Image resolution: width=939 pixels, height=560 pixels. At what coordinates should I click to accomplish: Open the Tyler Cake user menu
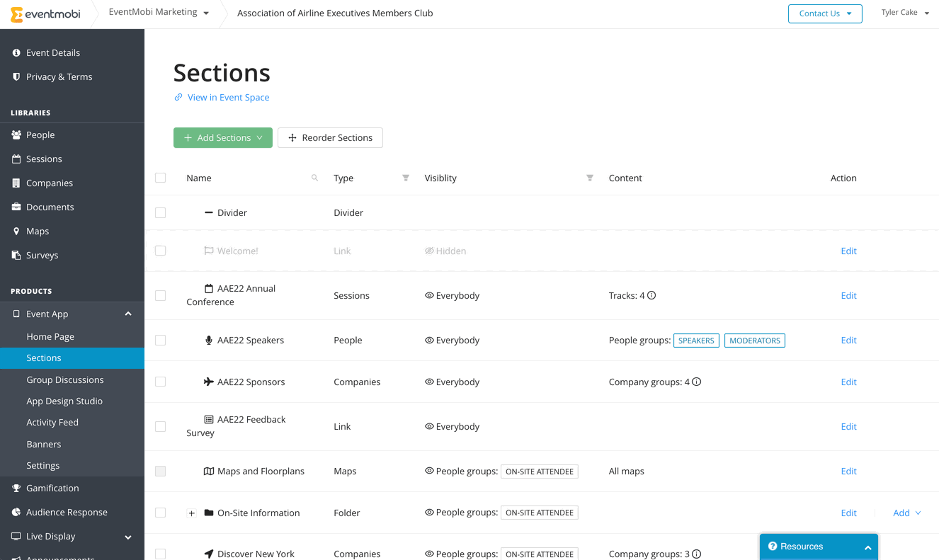coord(905,13)
